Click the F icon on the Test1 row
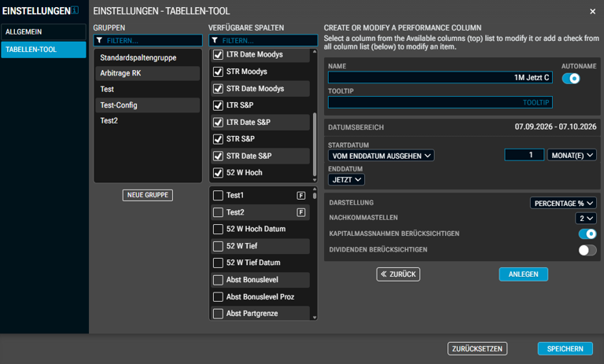 click(x=301, y=196)
